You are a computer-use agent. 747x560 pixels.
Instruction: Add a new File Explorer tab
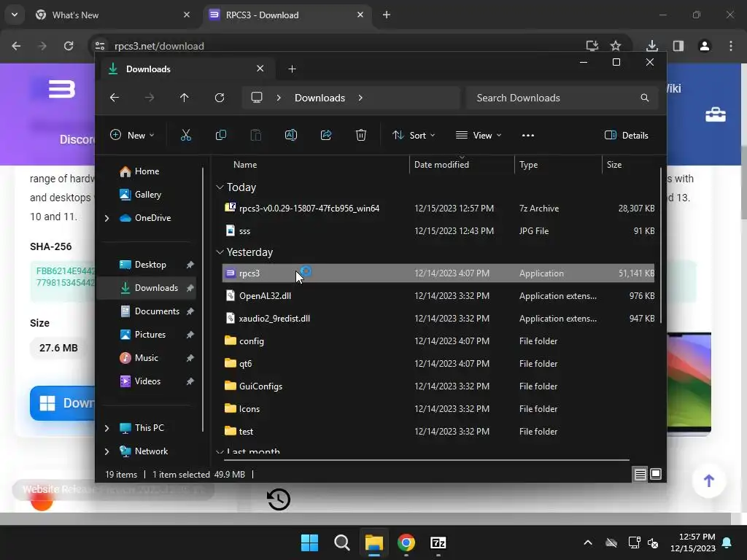(292, 69)
